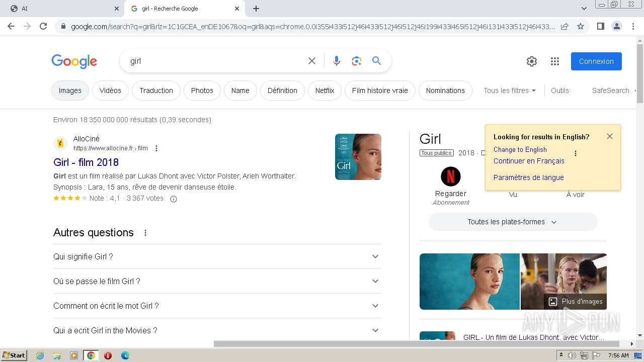Submit search with magnifying glass icon

pos(376,61)
